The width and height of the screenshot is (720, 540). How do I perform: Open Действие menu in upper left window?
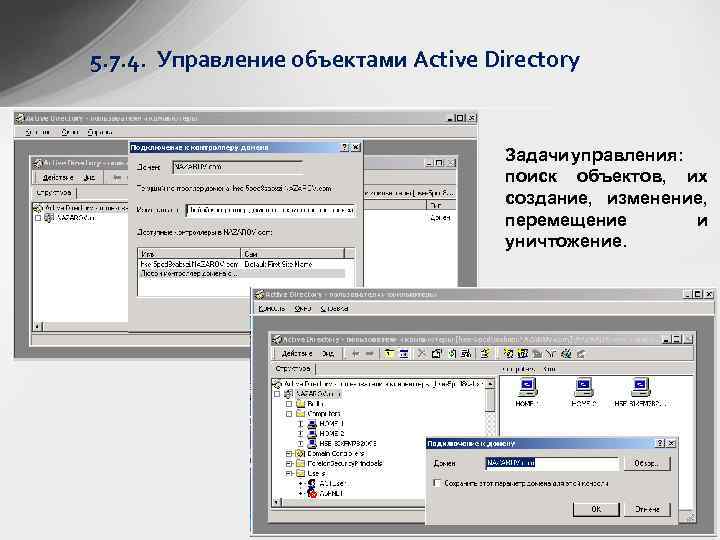coord(57,178)
